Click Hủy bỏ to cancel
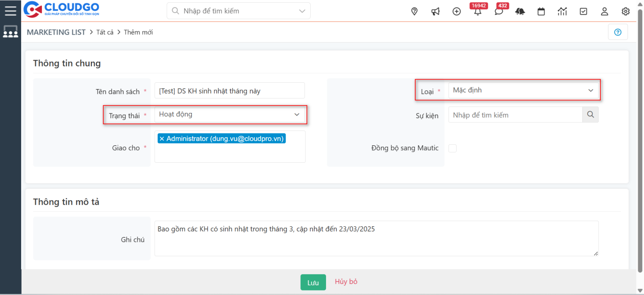The height and width of the screenshot is (295, 644). [346, 282]
